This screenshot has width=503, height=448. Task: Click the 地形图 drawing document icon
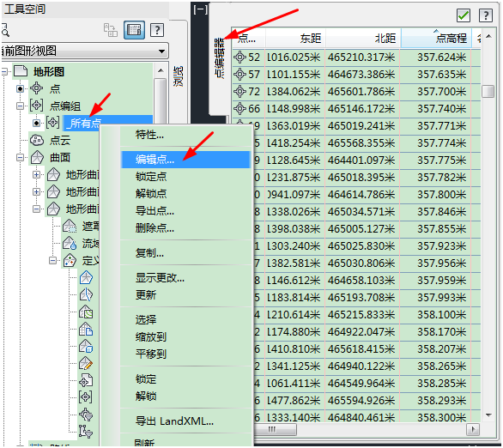(21, 71)
